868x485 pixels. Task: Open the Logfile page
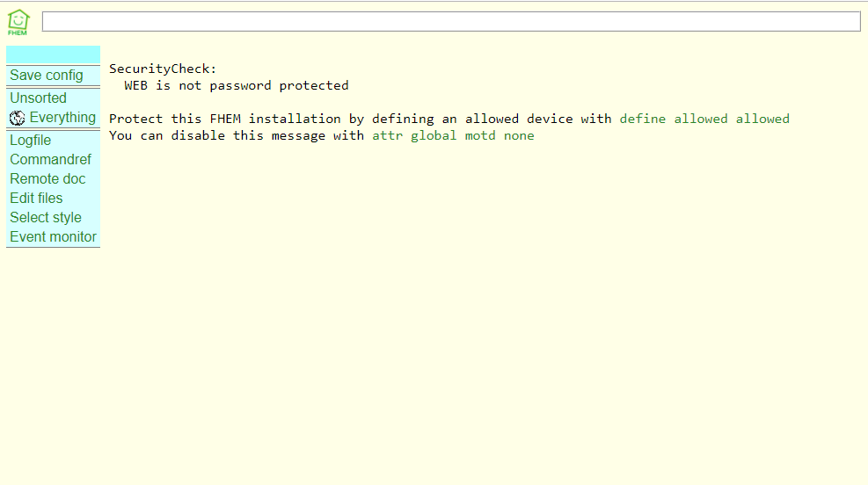click(31, 140)
